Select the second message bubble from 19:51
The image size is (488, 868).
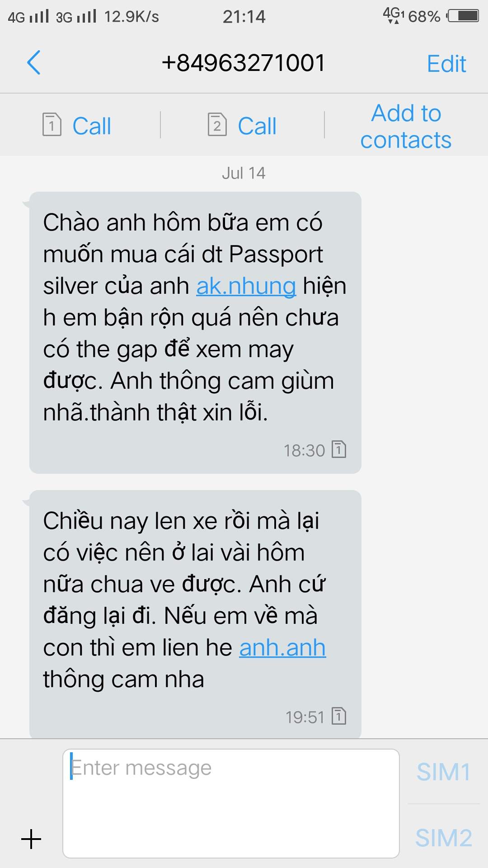(195, 614)
